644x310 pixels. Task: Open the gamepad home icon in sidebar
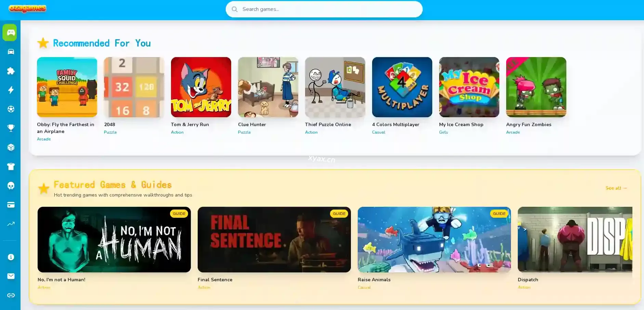[10, 32]
